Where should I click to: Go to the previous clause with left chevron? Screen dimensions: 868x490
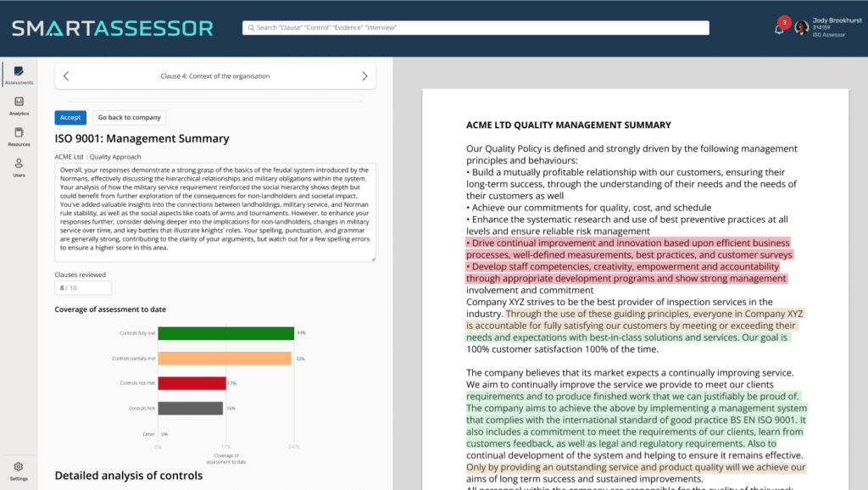tap(66, 75)
